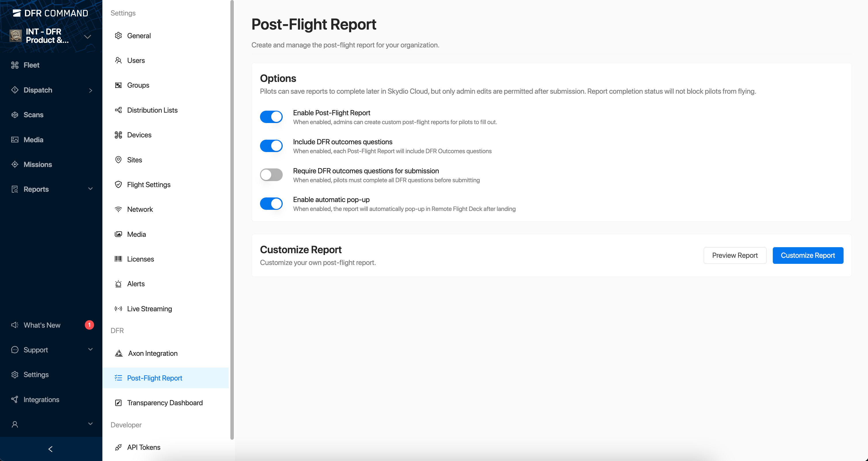Viewport: 868px width, 461px height.
Task: Disable the Enable Post-Flight Report toggle
Action: (x=271, y=116)
